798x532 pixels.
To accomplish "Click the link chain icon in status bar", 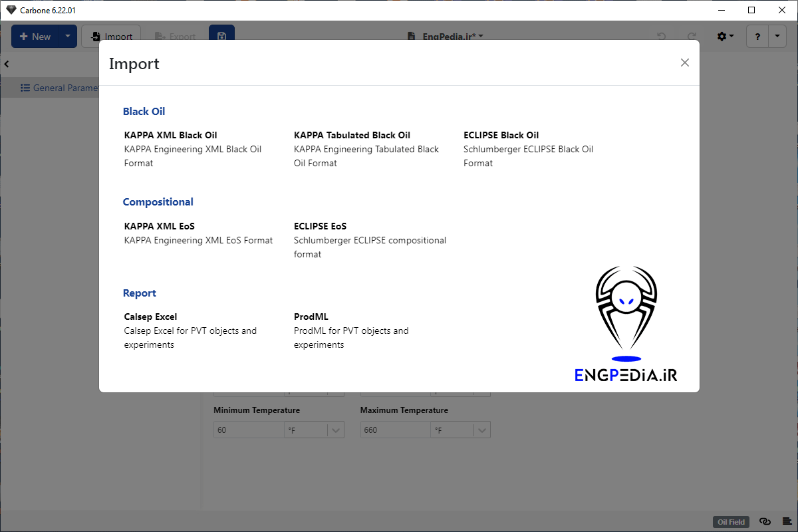I will pyautogui.click(x=765, y=521).
